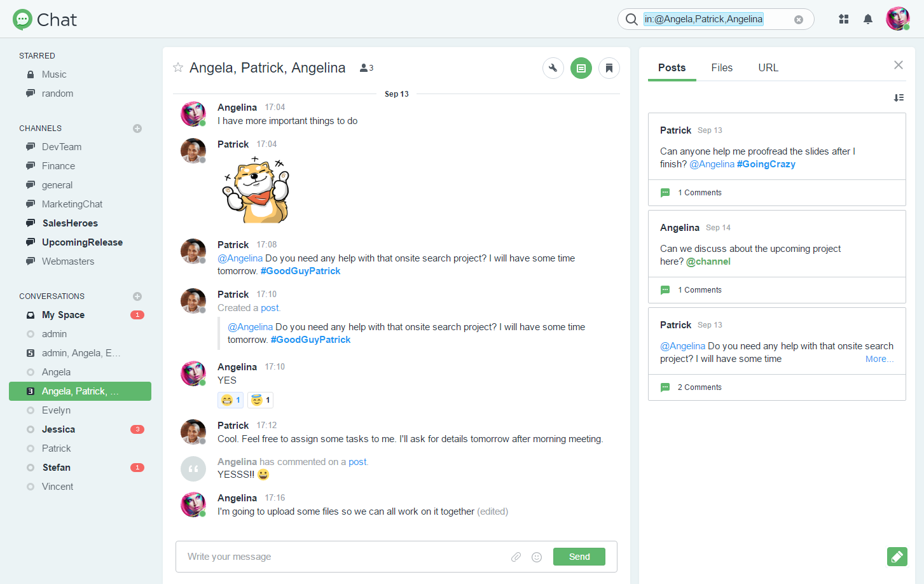924x584 pixels.
Task: Switch to the Files tab
Action: (x=721, y=67)
